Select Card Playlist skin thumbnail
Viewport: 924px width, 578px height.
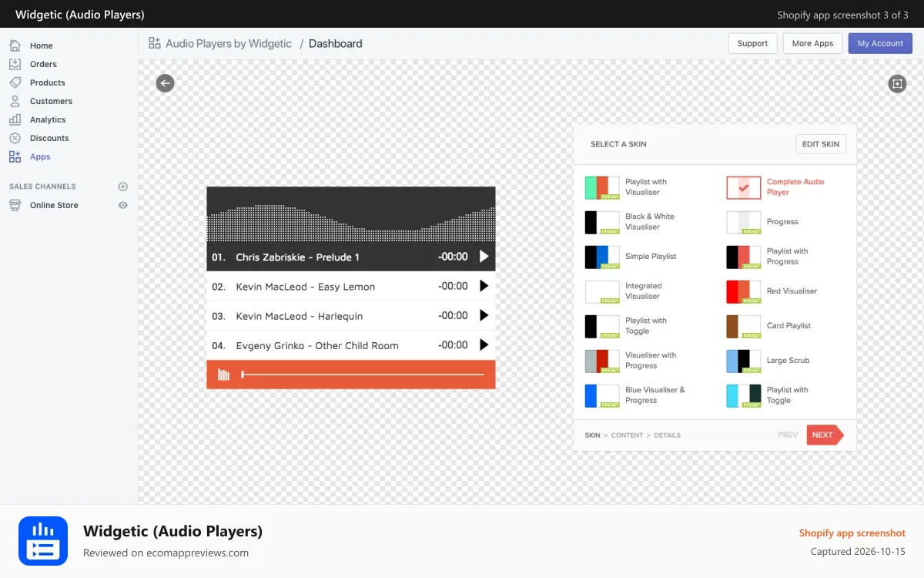pos(744,327)
